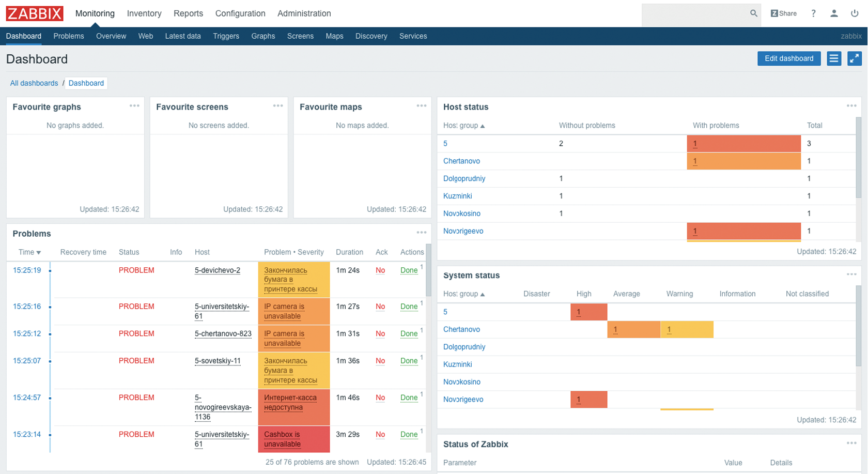
Task: Open the Configuration menu
Action: 240,13
